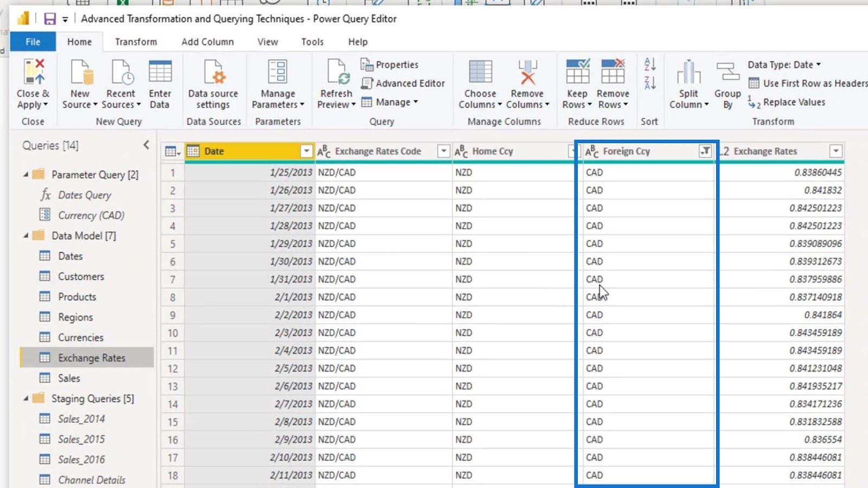Click the Split Column icon
The width and height of the screenshot is (868, 488).
[688, 72]
